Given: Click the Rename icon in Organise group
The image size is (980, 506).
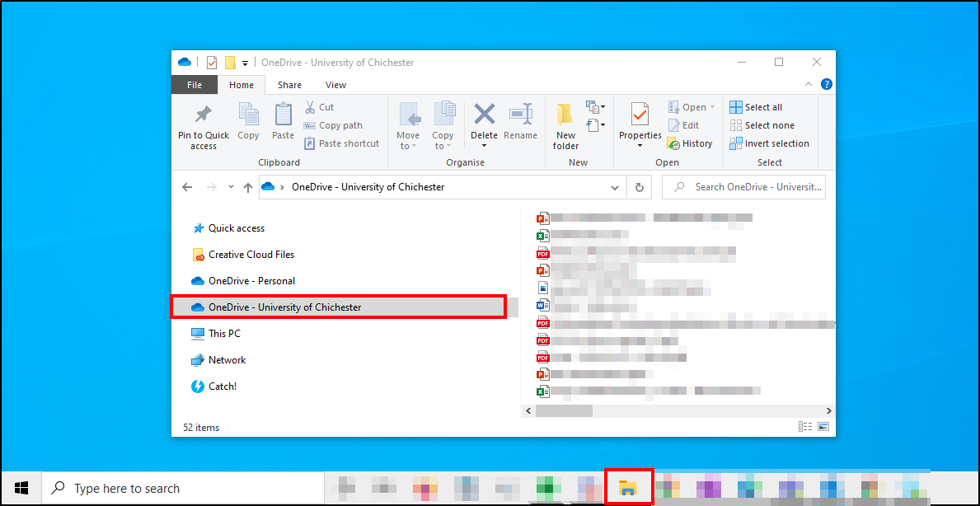Looking at the screenshot, I should (x=520, y=115).
